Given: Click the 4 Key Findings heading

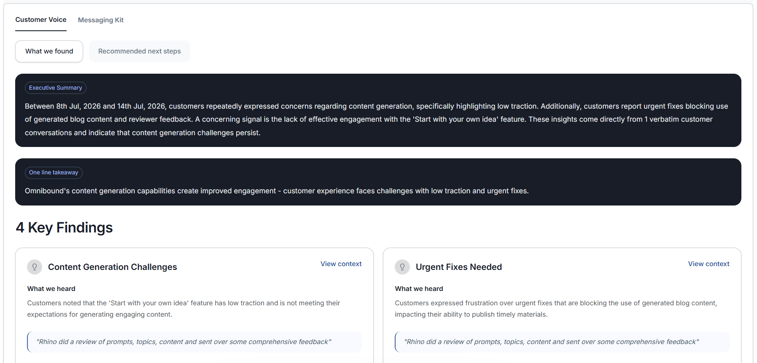Looking at the screenshot, I should [64, 227].
